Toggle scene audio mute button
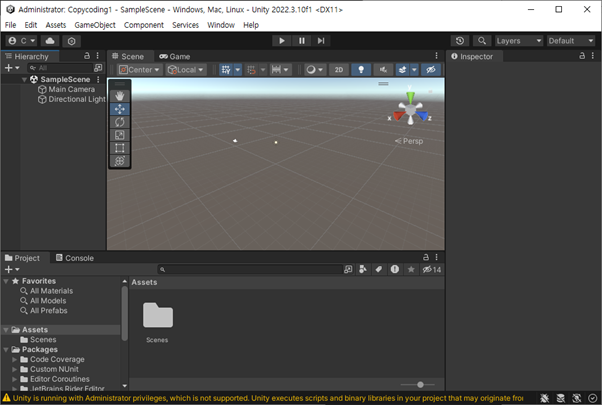This screenshot has width=602, height=405. click(x=383, y=70)
